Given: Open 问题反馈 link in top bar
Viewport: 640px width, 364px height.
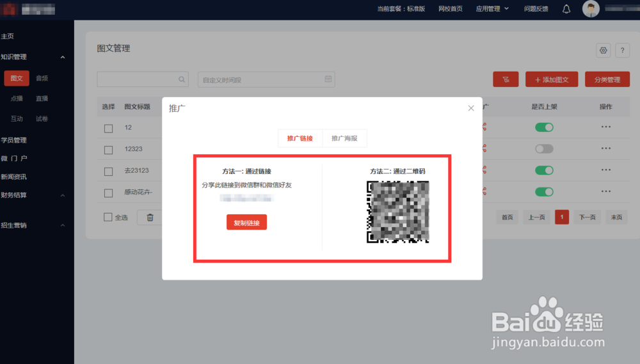Looking at the screenshot, I should [536, 8].
